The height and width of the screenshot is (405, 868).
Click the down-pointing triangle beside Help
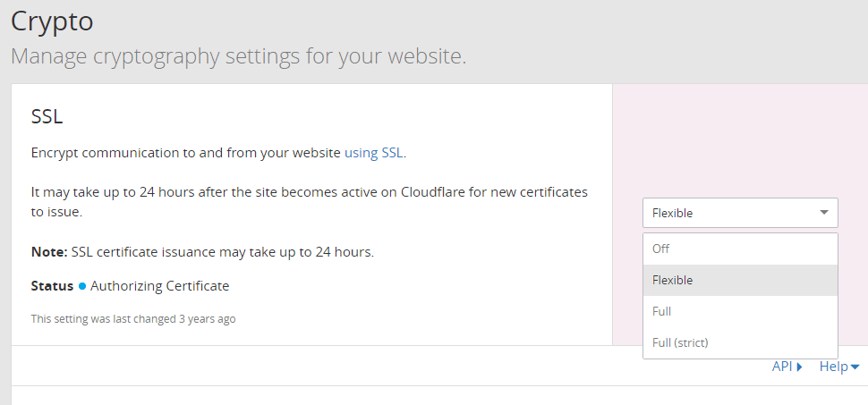855,367
